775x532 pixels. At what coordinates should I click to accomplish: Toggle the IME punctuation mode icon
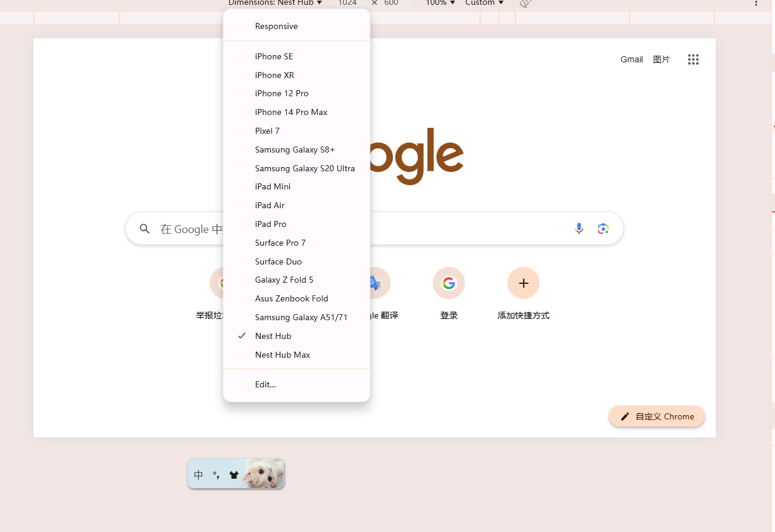click(216, 475)
